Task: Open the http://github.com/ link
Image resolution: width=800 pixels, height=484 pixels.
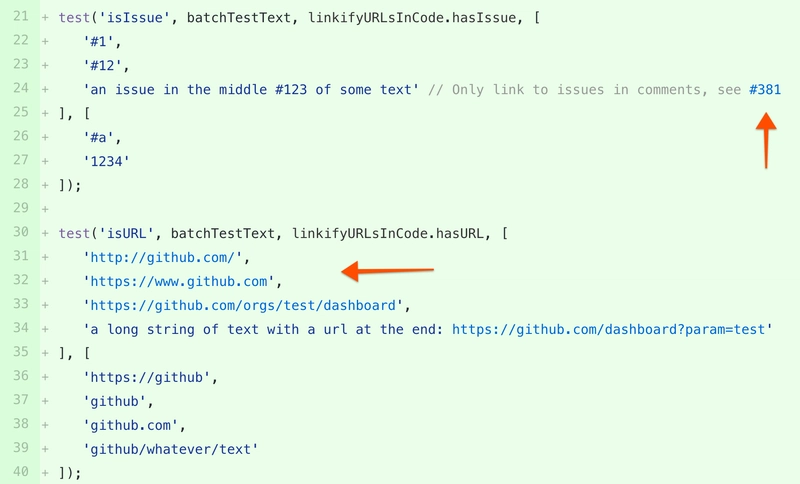Action: click(164, 257)
